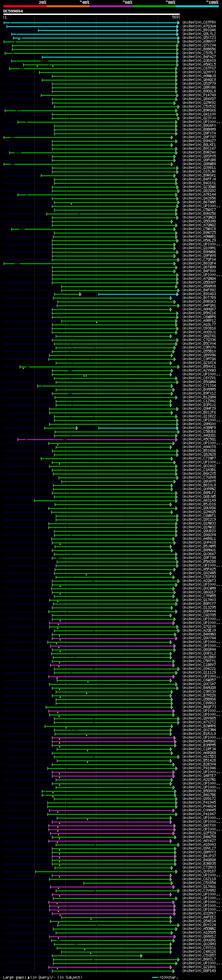
Task: Open the UniRef100_Q9LYL2 hit label
Action: [x=199, y=34]
